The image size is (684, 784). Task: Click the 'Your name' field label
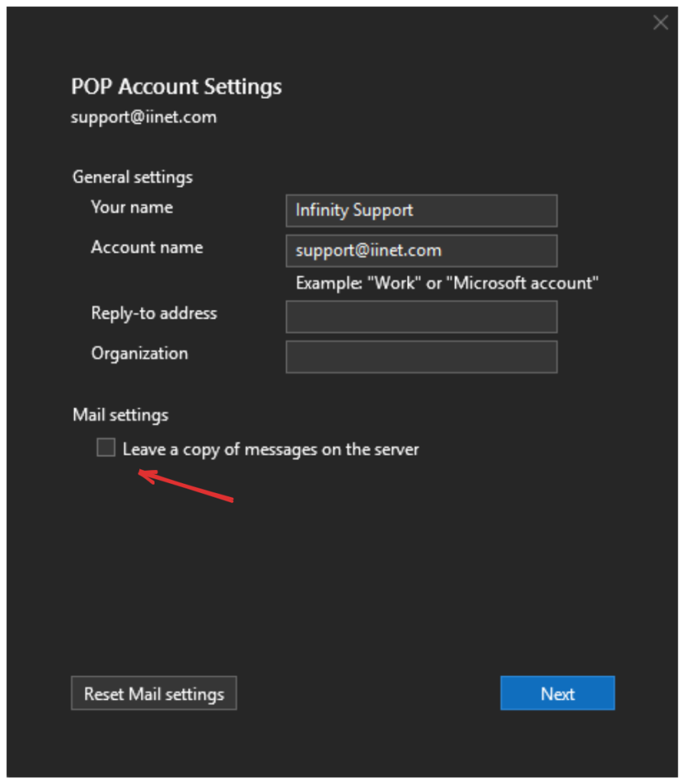pyautogui.click(x=132, y=207)
